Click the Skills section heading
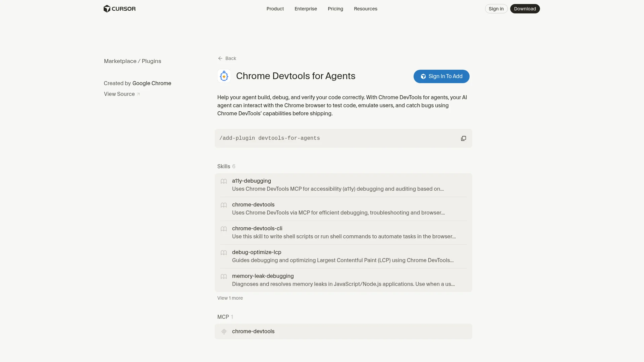Screen dimensions: 644x362 (x=224, y=166)
